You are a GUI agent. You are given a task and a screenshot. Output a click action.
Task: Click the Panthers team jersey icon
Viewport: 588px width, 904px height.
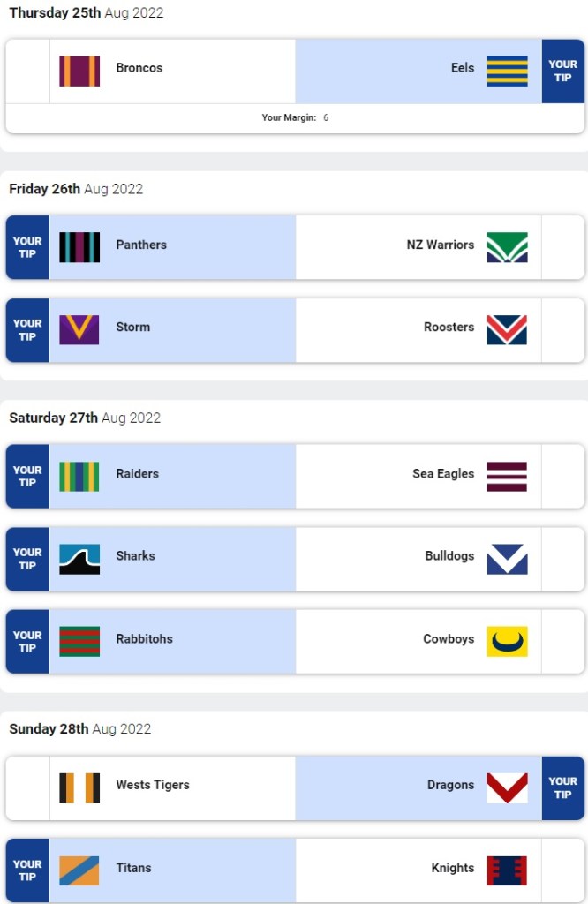pos(79,247)
